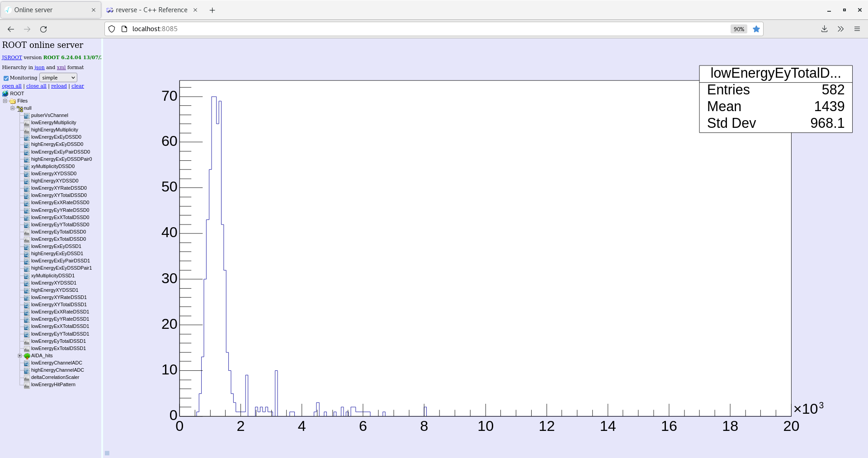Open the browser hamburger menu icon

857,29
